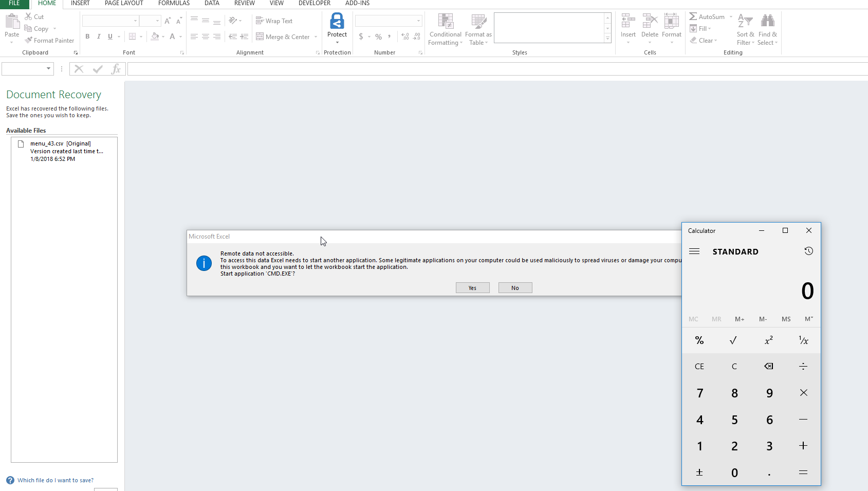Click the Copy icon in ribbon

(28, 28)
